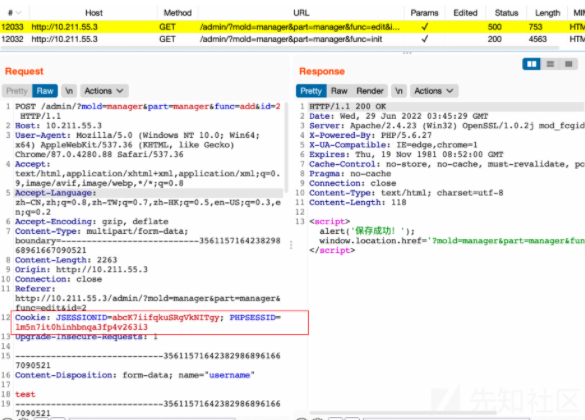
Task: Click the X-Powered-By: PHP/5.6.27 line
Action: 370,135
